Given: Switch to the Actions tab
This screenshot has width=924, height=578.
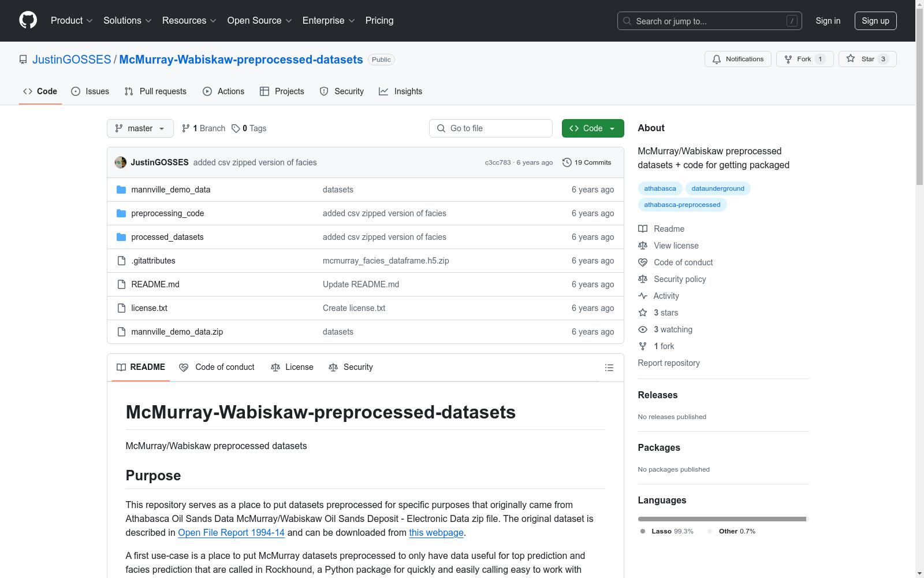Looking at the screenshot, I should tap(223, 91).
